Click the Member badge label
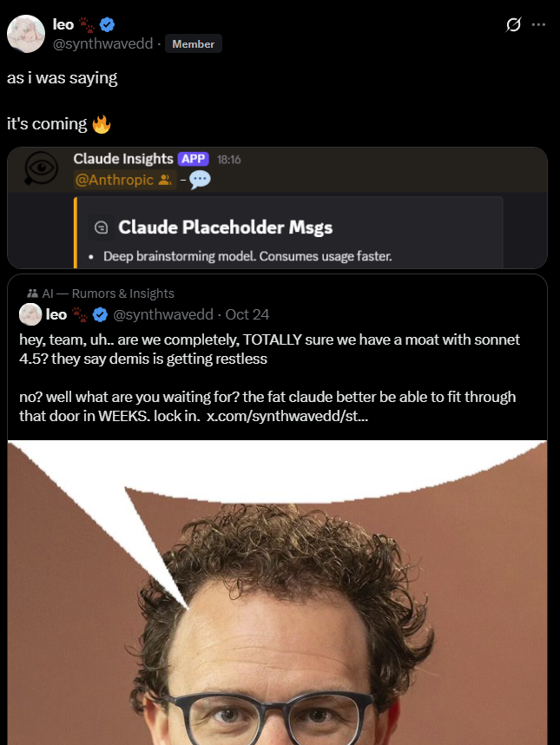 click(194, 43)
